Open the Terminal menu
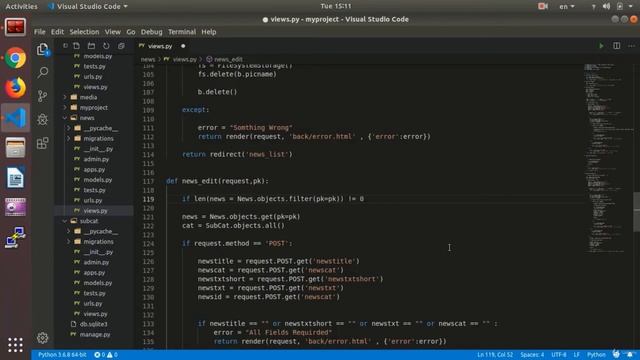The width and height of the screenshot is (640, 360). (182, 32)
